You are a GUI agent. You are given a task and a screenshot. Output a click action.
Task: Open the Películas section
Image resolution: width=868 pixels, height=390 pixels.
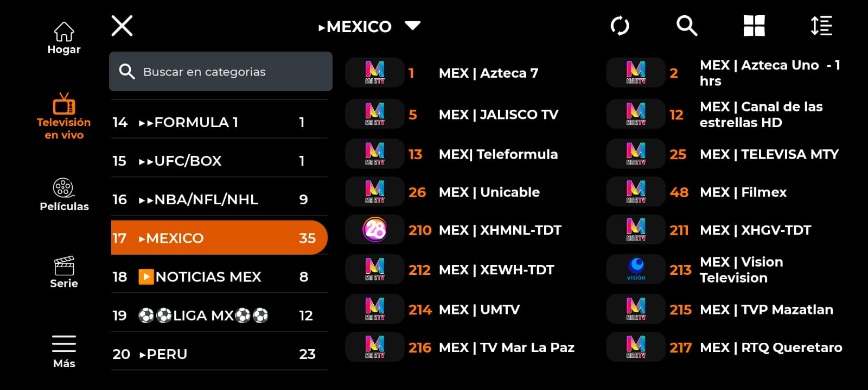click(64, 193)
